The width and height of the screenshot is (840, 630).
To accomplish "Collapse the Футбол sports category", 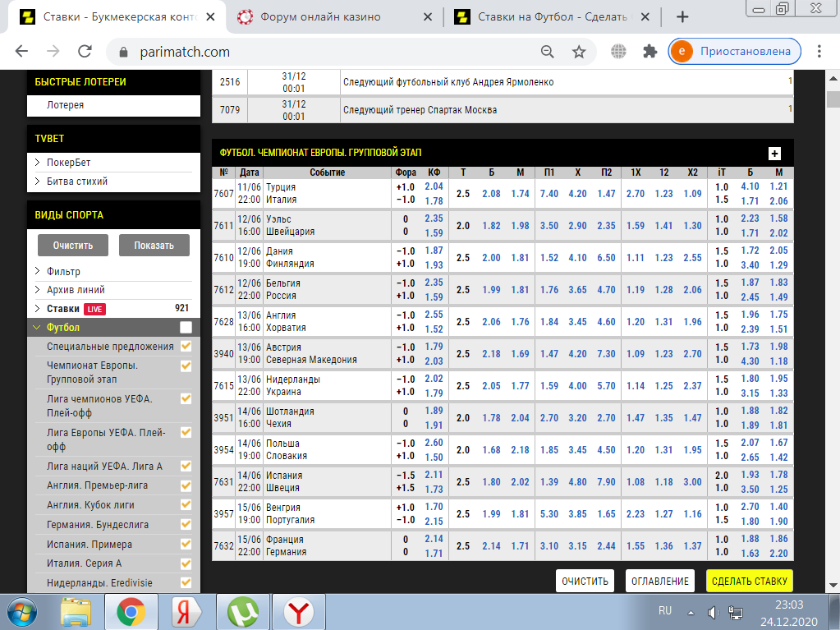I will click(37, 328).
